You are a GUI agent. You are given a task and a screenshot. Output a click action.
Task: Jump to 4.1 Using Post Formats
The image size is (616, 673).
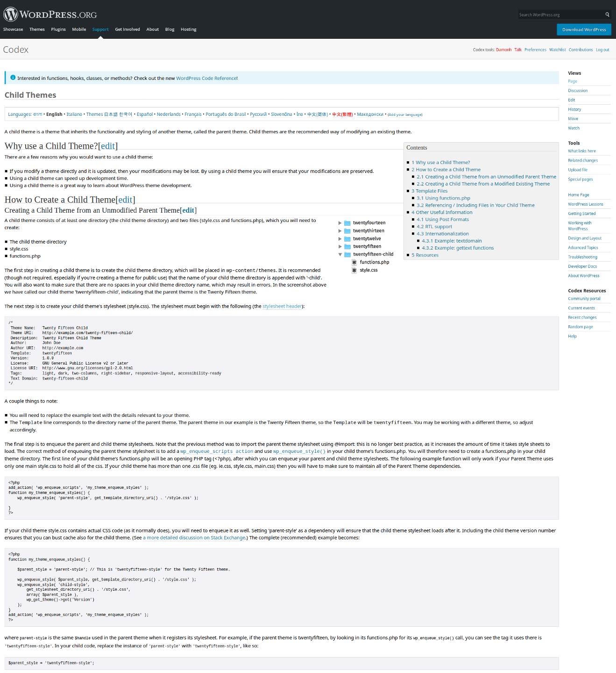pos(443,219)
